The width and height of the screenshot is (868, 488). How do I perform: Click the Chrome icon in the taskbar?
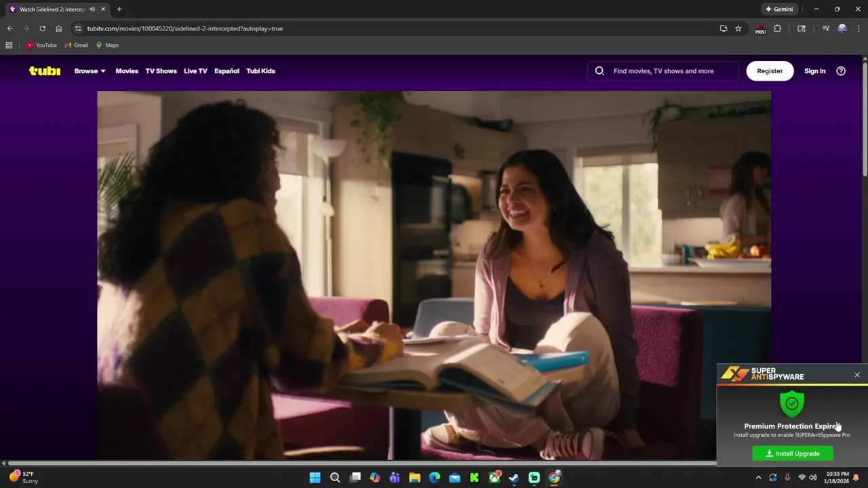tap(554, 478)
